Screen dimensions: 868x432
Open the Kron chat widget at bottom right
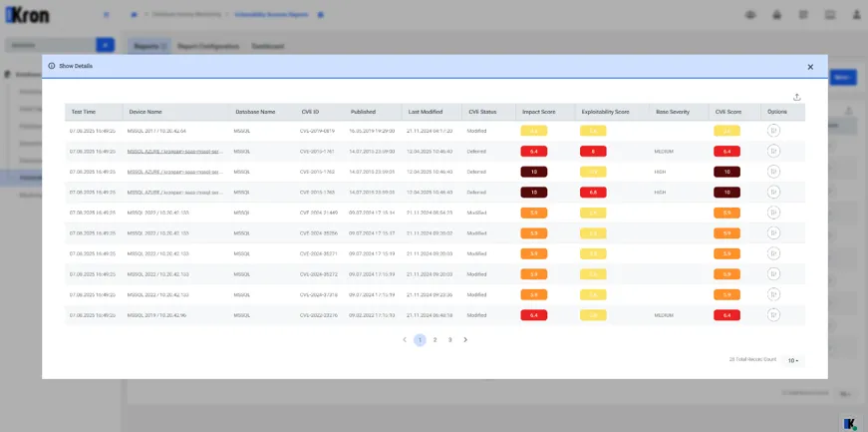point(851,423)
